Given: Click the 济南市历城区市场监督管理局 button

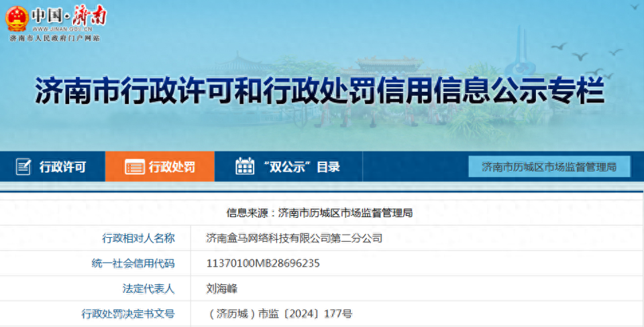Looking at the screenshot, I should tap(549, 167).
